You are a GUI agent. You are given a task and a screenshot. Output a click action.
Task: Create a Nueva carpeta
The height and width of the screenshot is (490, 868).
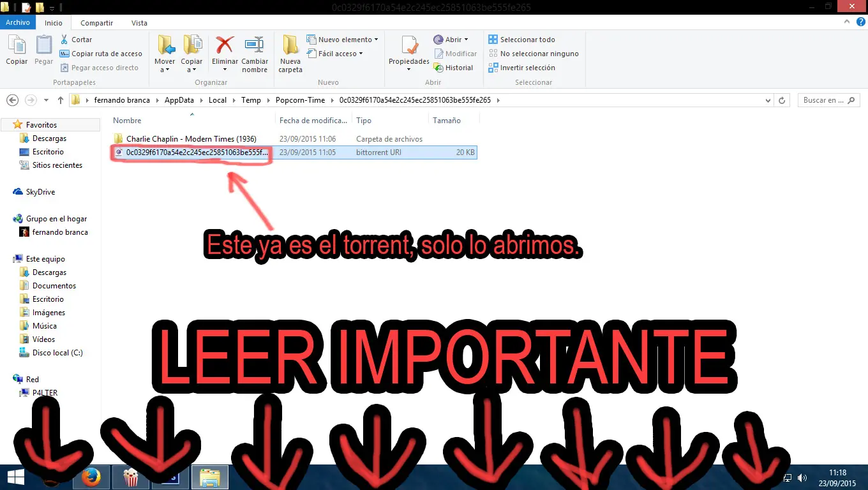pyautogui.click(x=290, y=54)
